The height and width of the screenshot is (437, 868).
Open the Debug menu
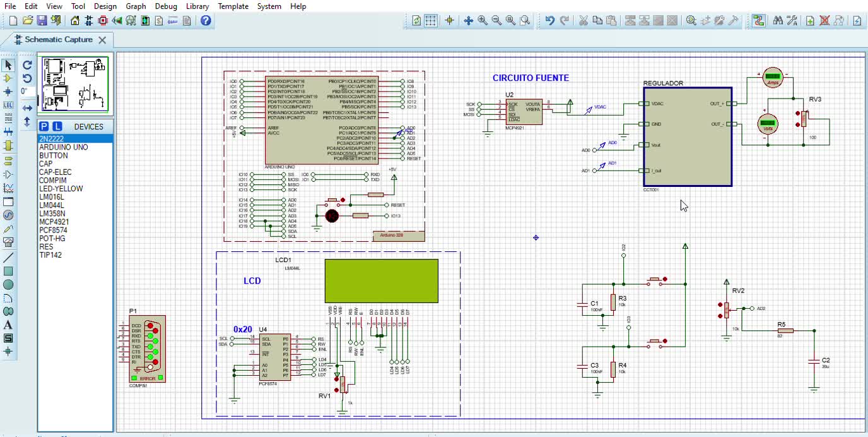(x=166, y=6)
